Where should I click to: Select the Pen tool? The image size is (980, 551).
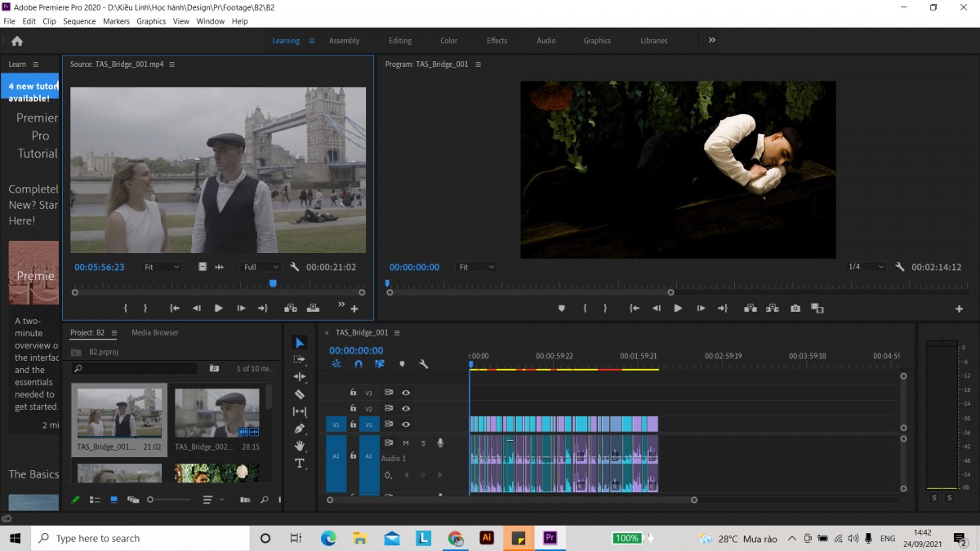300,429
